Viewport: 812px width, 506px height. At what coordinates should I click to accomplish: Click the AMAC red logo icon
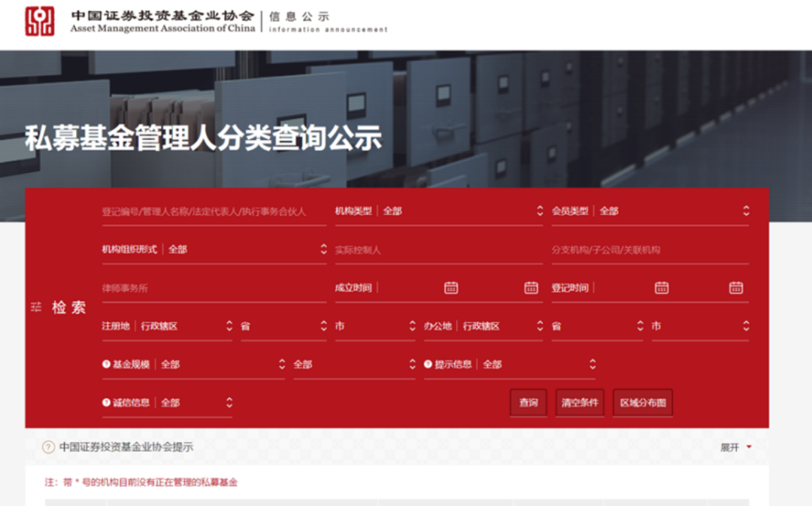click(40, 21)
